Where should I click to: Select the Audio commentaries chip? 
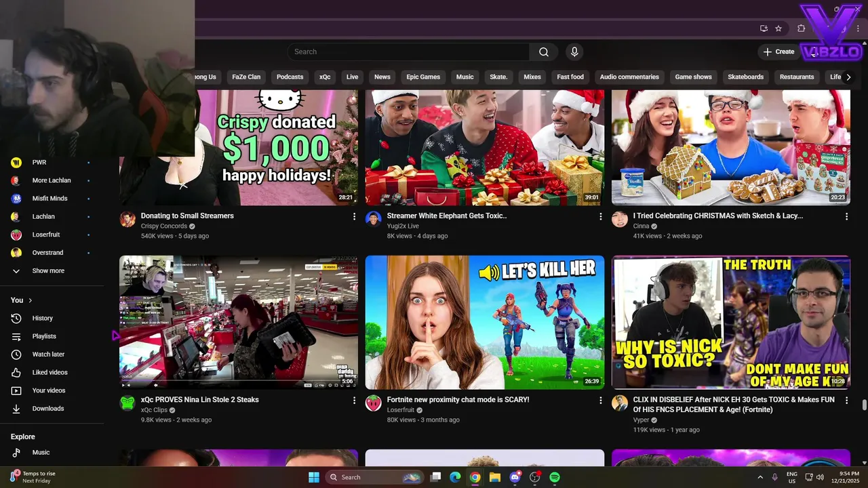click(629, 77)
